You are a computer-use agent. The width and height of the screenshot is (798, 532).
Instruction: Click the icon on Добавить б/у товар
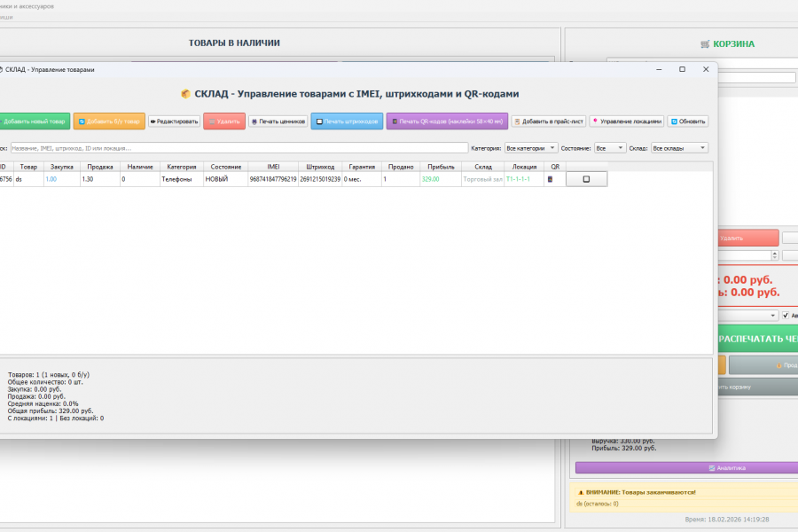82,121
